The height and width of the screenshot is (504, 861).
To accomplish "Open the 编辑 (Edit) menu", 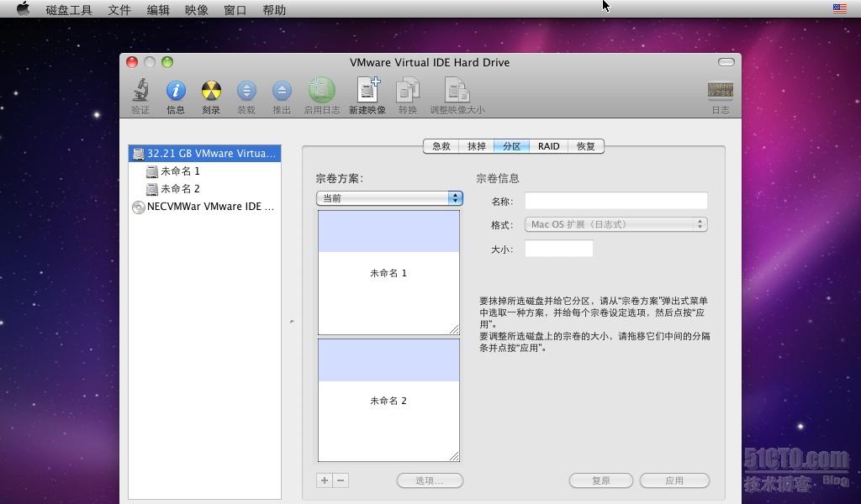I will pyautogui.click(x=158, y=9).
